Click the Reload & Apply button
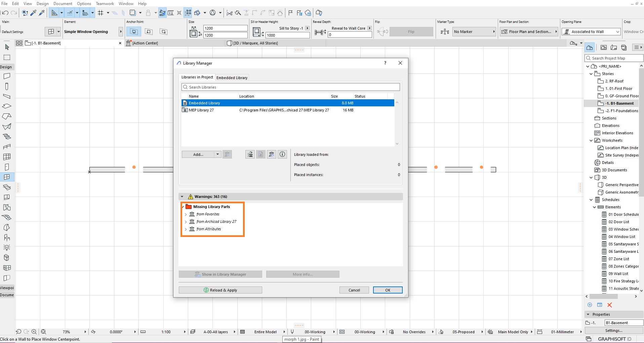The image size is (644, 343). (220, 290)
